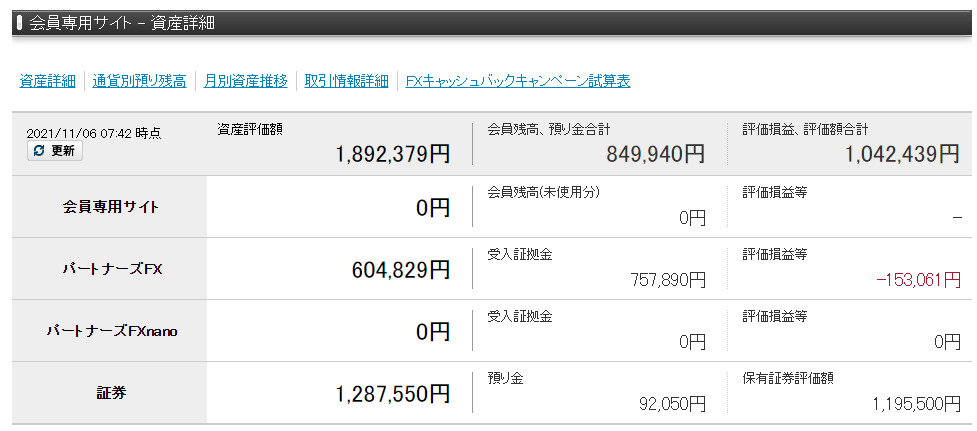Image resolution: width=977 pixels, height=431 pixels.
Task: Click the 会員残高、預り金合計 value 849,940円
Action: coord(655,153)
